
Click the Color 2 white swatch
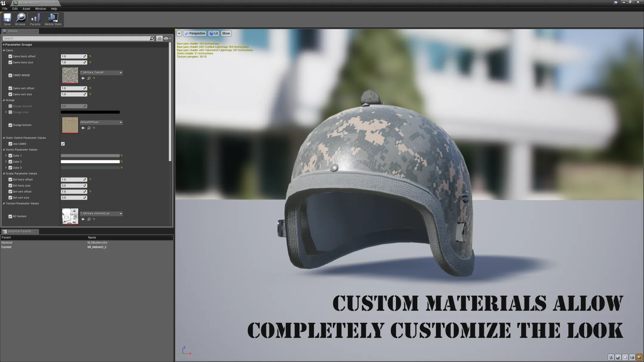coord(90,162)
